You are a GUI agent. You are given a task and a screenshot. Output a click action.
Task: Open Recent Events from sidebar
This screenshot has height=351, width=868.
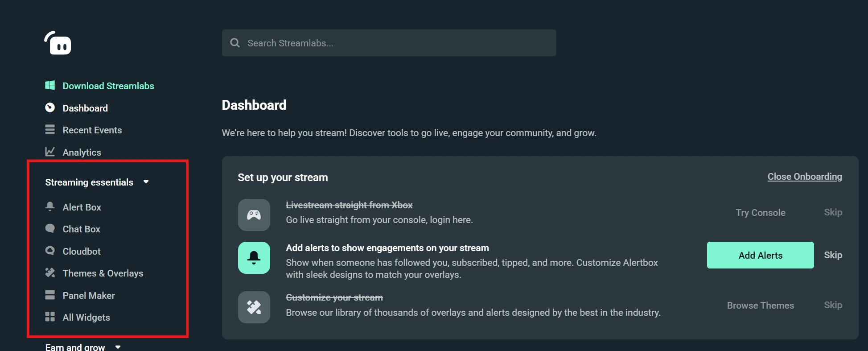(92, 130)
